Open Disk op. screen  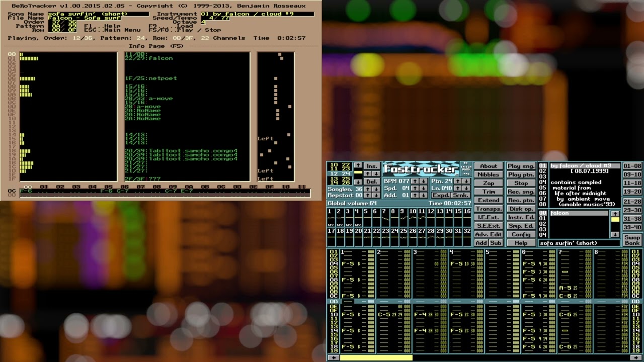click(x=521, y=209)
